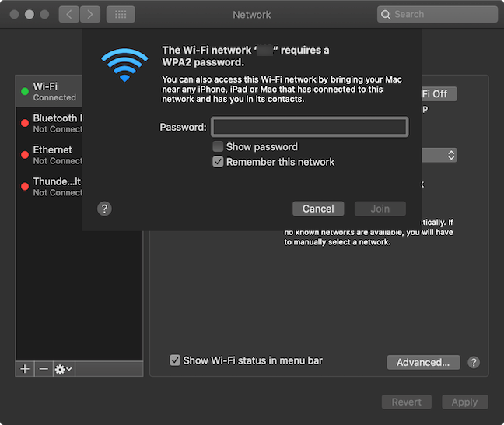Click the Apply button
The height and width of the screenshot is (425, 504).
pos(465,402)
